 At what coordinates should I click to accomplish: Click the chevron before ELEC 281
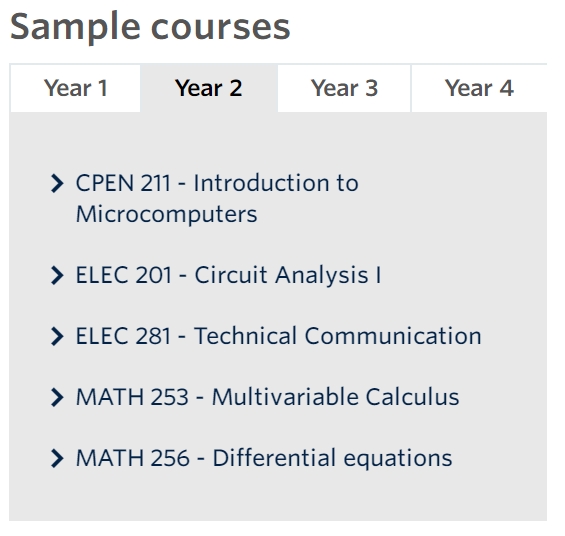57,336
